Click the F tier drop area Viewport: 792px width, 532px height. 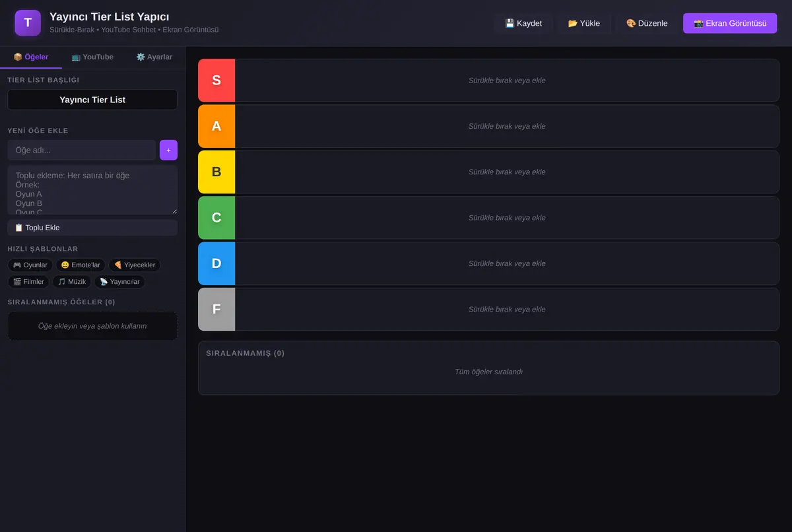coord(507,309)
